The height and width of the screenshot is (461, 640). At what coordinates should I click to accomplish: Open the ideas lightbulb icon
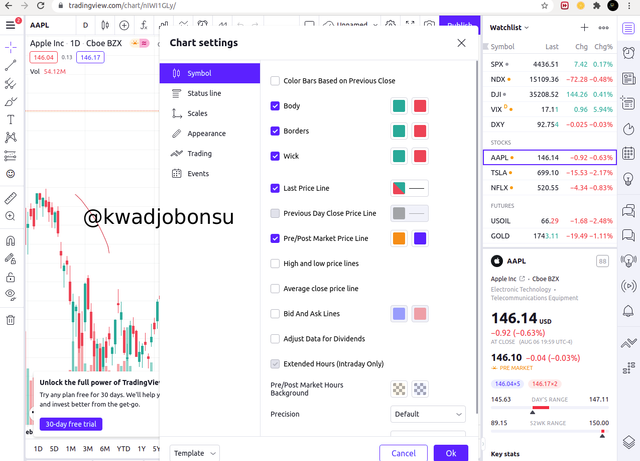pos(629,178)
